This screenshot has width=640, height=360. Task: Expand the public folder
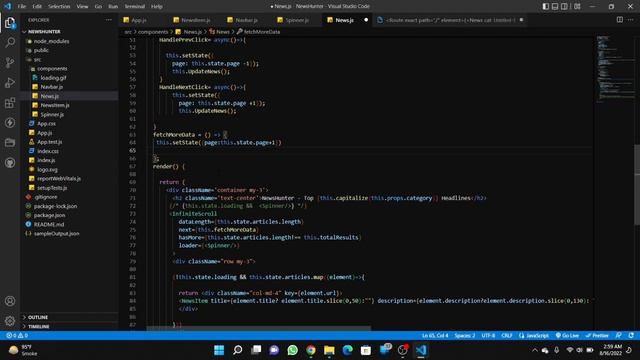tap(41, 50)
